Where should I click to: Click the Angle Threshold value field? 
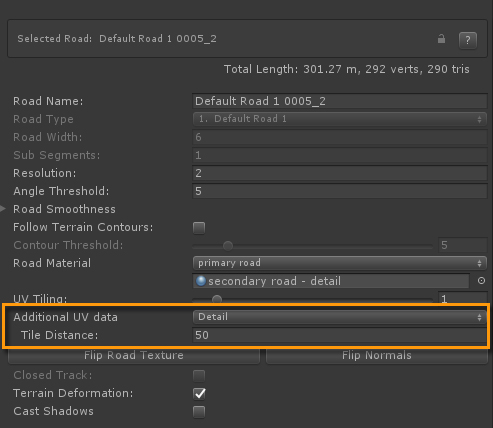(340, 191)
